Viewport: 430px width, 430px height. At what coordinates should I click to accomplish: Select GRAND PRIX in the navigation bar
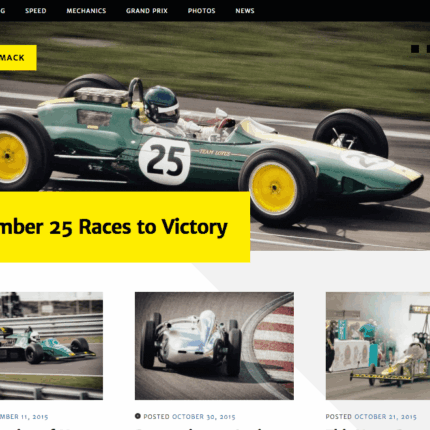coord(147,11)
